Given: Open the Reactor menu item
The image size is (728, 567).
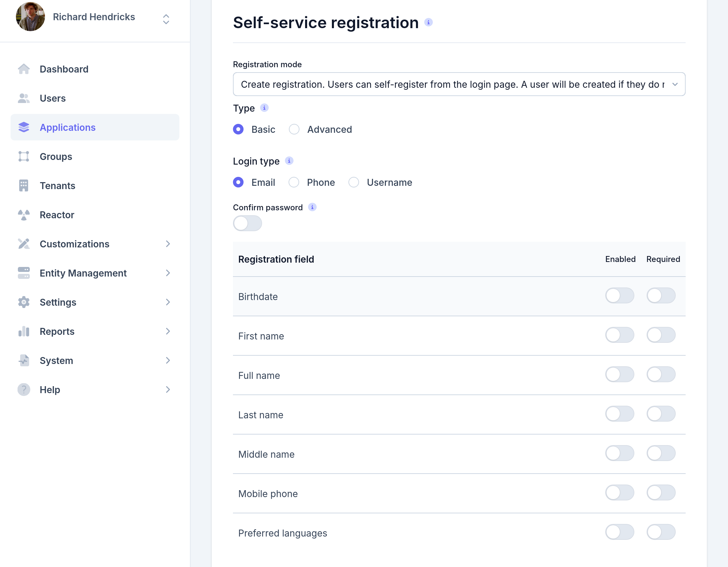Looking at the screenshot, I should (95, 215).
